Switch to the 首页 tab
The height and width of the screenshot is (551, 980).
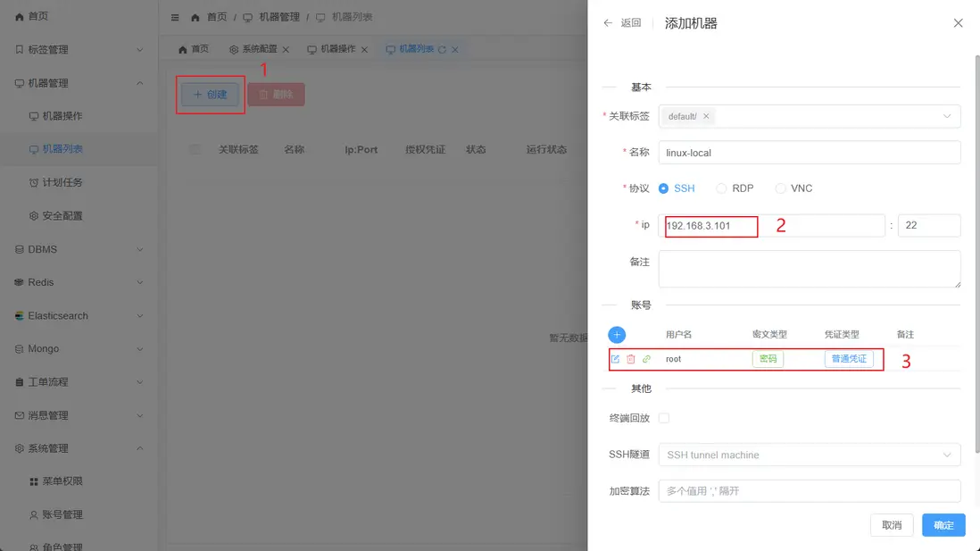(x=194, y=49)
